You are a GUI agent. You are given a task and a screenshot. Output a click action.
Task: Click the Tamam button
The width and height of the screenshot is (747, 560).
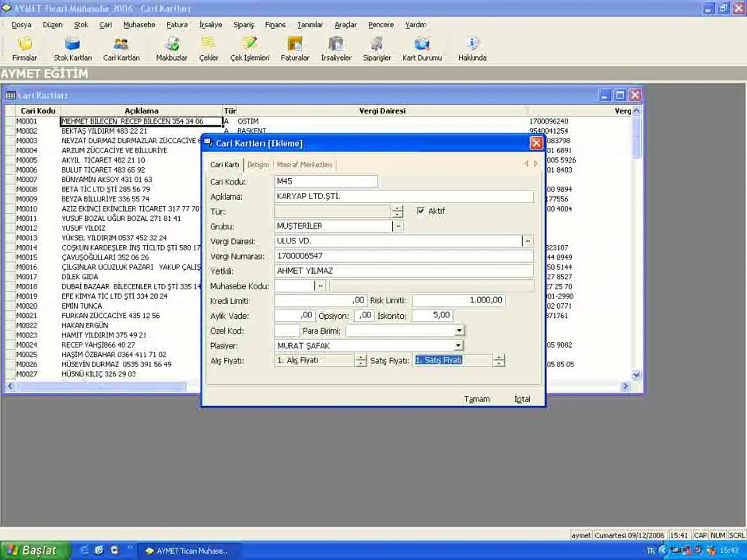point(476,399)
